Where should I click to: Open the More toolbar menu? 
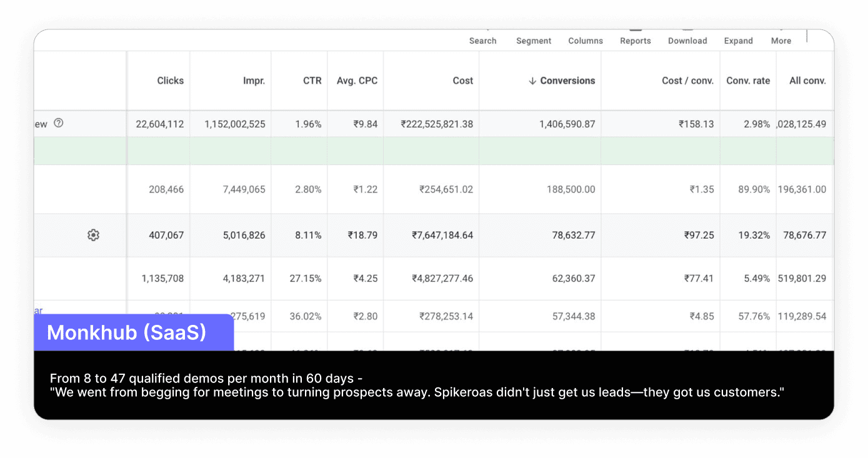tap(781, 41)
